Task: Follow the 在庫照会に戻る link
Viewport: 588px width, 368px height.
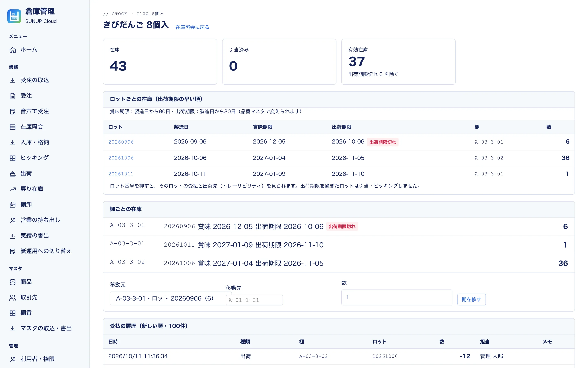Action: point(192,27)
